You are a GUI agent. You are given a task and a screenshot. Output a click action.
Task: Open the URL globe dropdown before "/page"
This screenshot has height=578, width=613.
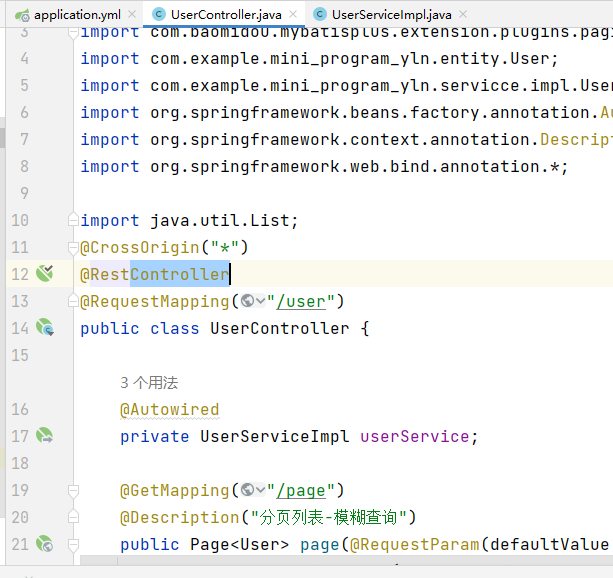[x=253, y=490]
